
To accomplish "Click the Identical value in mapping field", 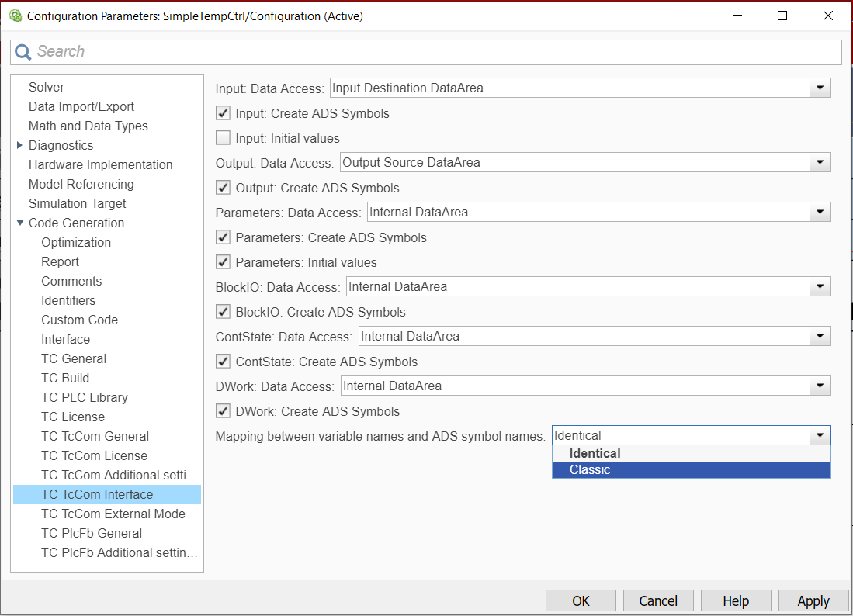I will pyautogui.click(x=577, y=435).
